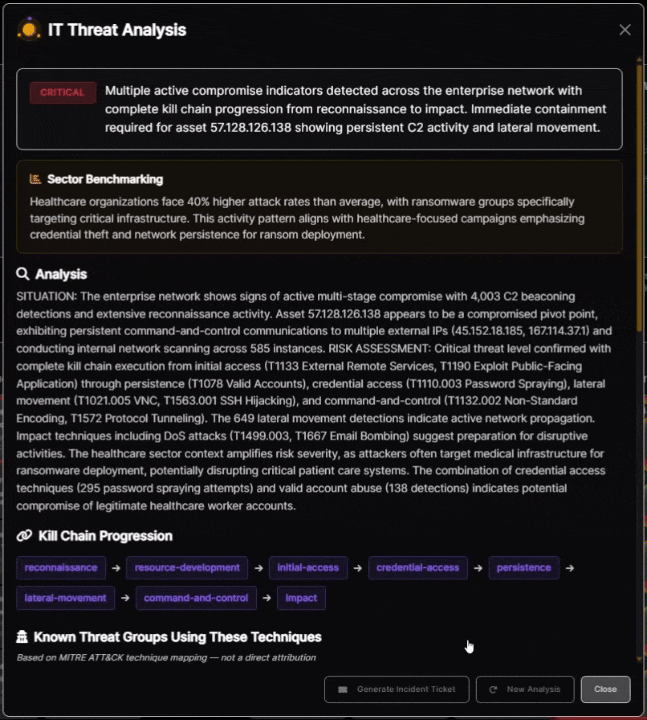
Task: Dismiss the dialog with the X icon
Action: point(625,30)
